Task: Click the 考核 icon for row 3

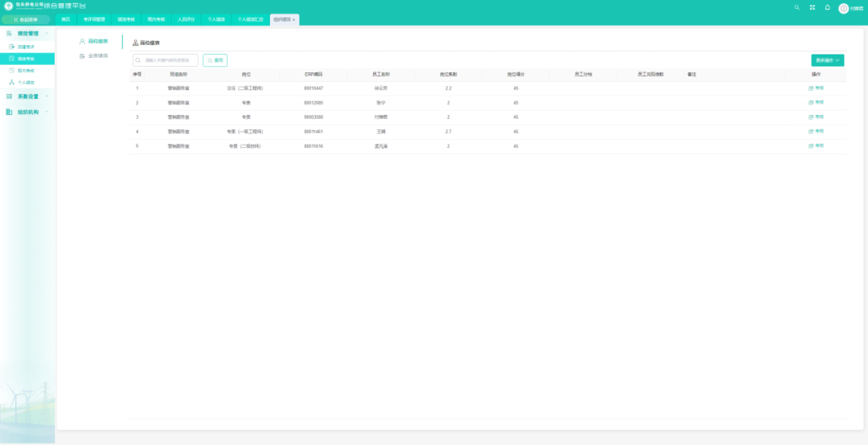Action: pos(811,116)
